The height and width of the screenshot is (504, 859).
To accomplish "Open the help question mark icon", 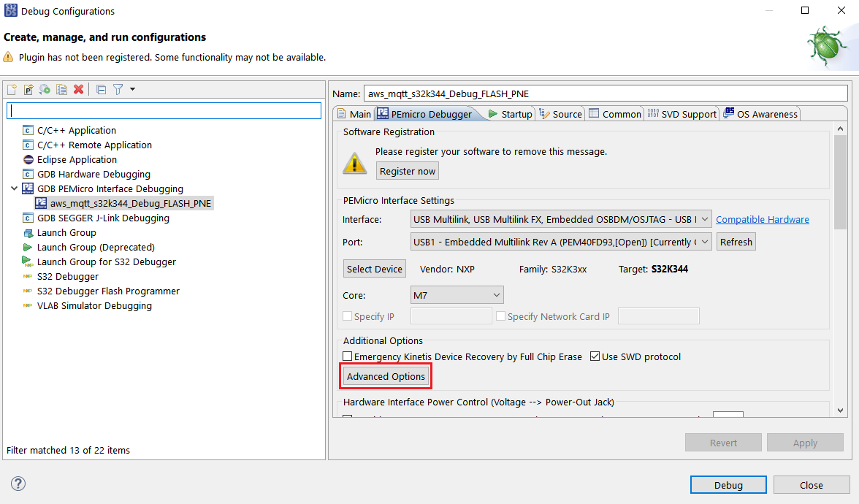I will point(18,484).
